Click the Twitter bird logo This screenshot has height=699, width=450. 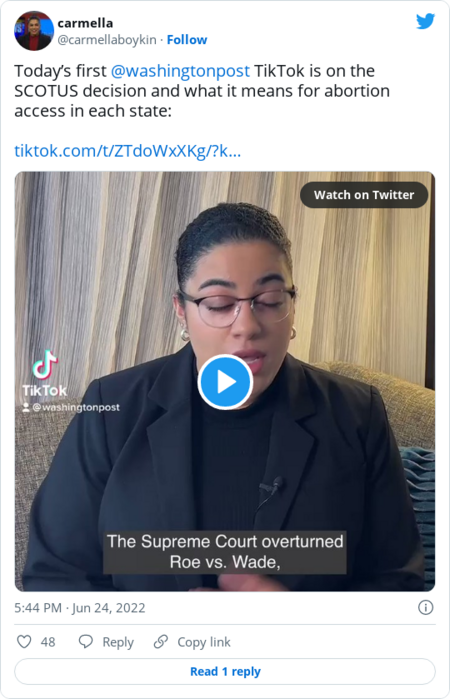point(425,21)
